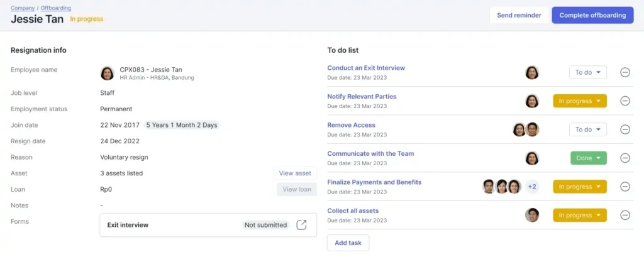The image size is (644, 262).
Task: Open status dropdown for Conduct an Exit Interview
Action: 588,73
